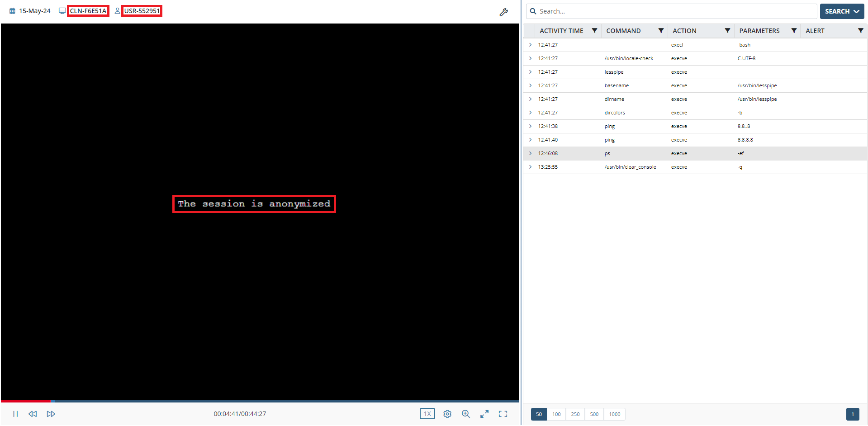Pause the session playback
Screen dimensions: 868x426
pos(15,414)
